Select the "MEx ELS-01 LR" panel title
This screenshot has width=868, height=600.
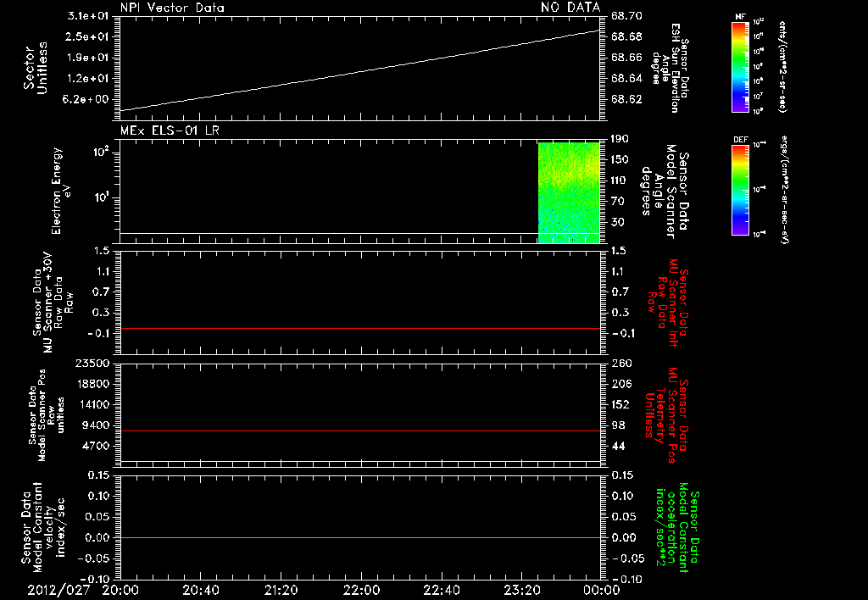coord(170,131)
